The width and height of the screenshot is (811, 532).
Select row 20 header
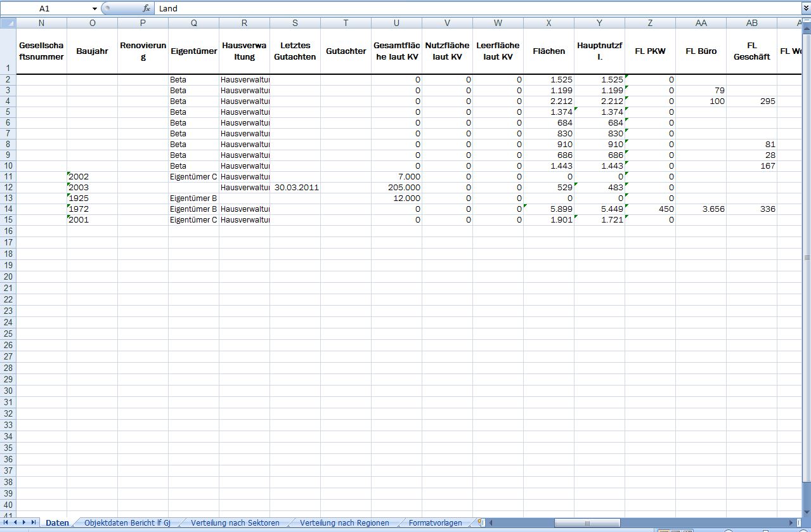click(x=8, y=276)
